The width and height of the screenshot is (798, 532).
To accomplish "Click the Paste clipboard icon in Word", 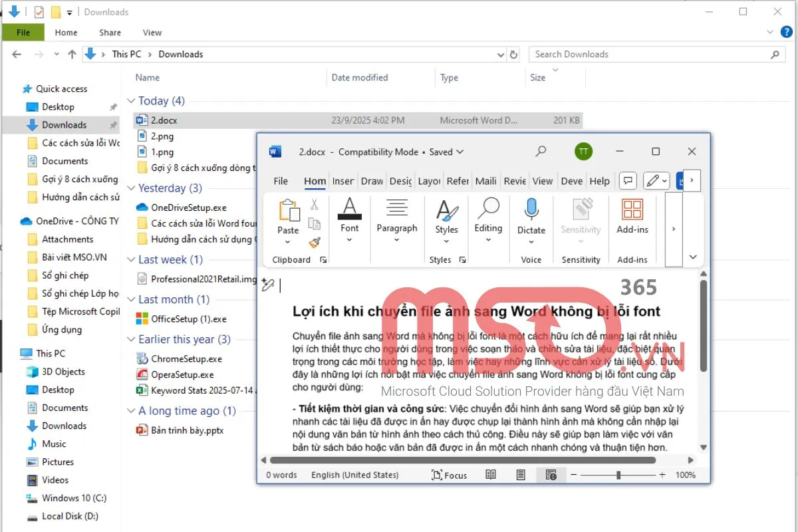I will [x=289, y=210].
